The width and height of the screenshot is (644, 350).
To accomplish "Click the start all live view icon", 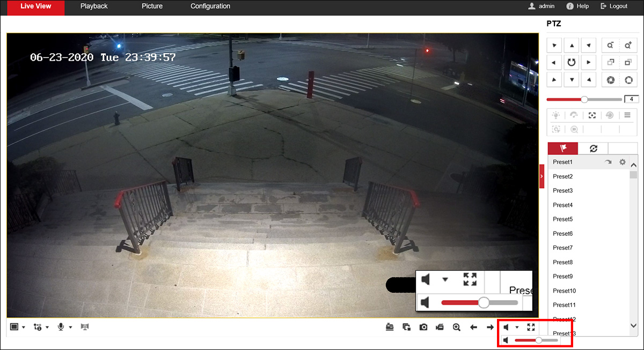I will 390,327.
